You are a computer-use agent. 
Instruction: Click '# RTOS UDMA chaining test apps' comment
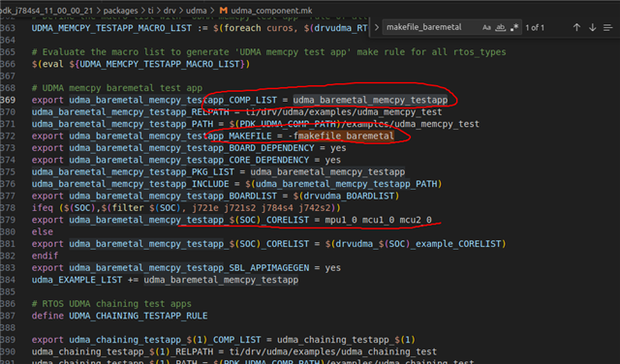(x=111, y=304)
